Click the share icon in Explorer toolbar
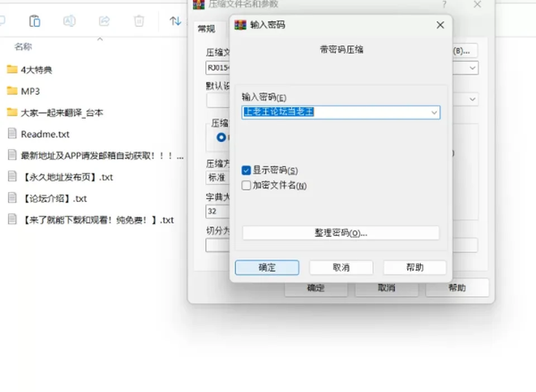The height and width of the screenshot is (392, 536). (104, 21)
